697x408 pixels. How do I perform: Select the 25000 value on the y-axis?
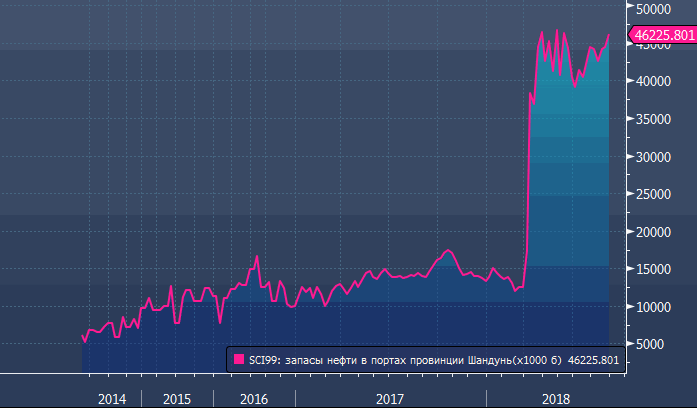(x=655, y=194)
